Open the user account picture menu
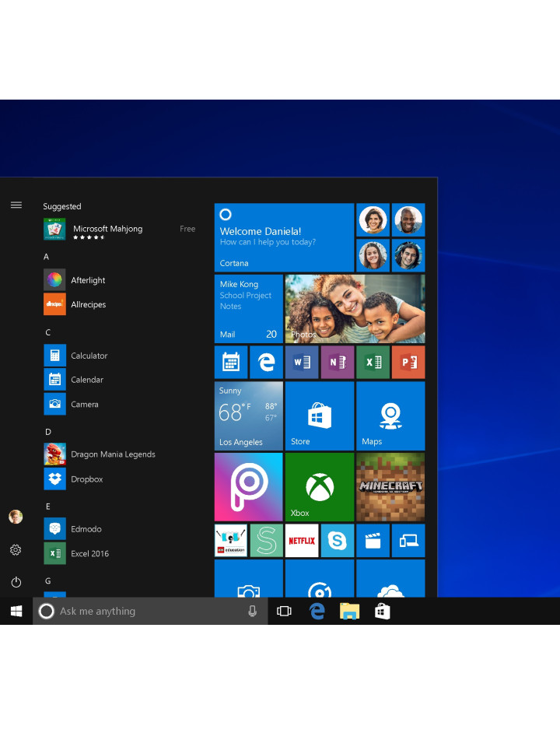 (x=16, y=517)
